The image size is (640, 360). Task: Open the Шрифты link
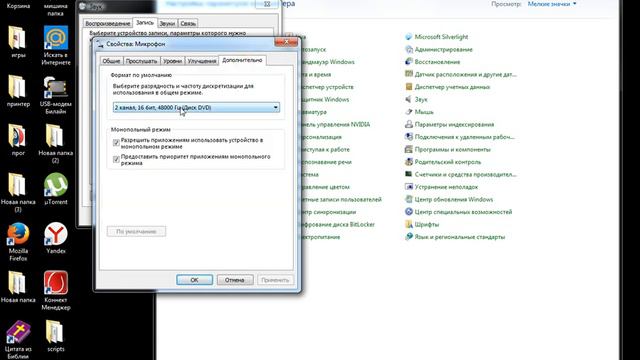(427, 224)
